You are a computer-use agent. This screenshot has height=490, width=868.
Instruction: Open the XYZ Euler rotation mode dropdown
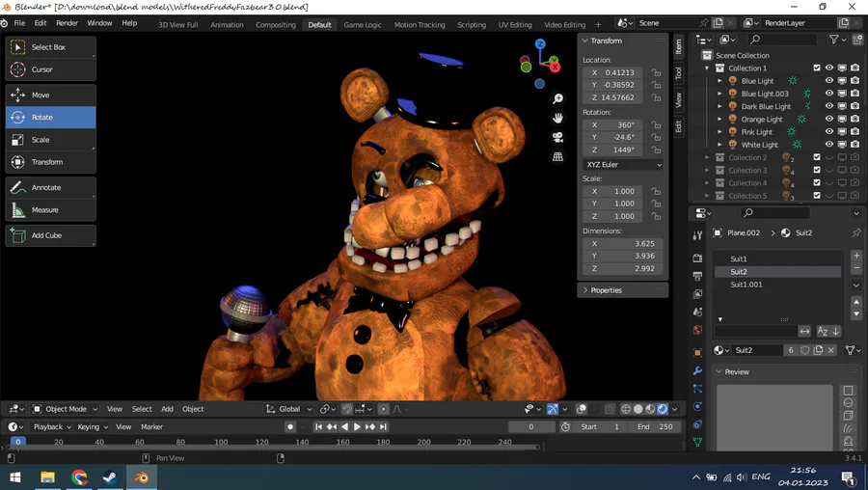click(x=623, y=165)
